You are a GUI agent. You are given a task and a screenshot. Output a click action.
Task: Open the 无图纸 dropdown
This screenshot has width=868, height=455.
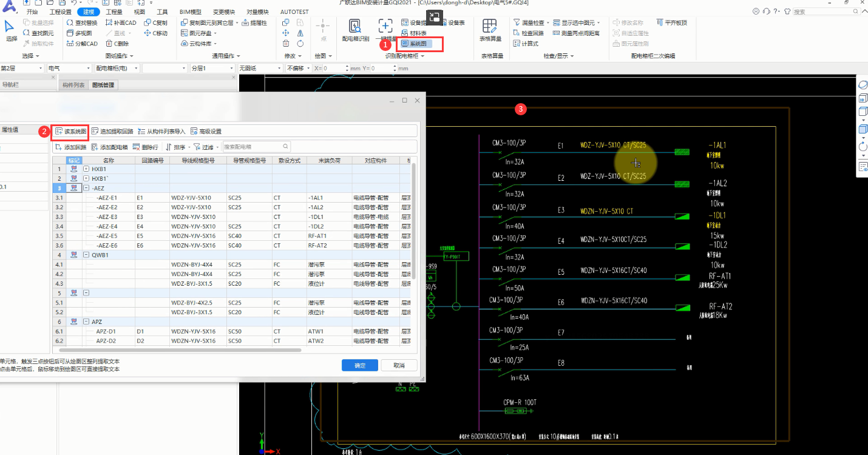260,68
